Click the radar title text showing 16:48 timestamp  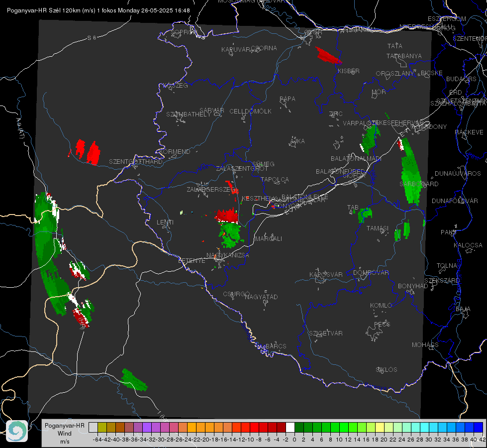click(x=98, y=10)
